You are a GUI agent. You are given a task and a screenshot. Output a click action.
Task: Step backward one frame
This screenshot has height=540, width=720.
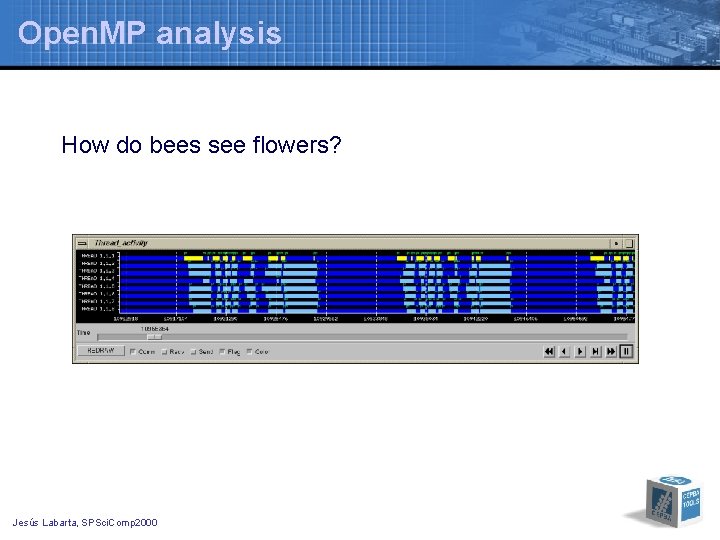[564, 352]
